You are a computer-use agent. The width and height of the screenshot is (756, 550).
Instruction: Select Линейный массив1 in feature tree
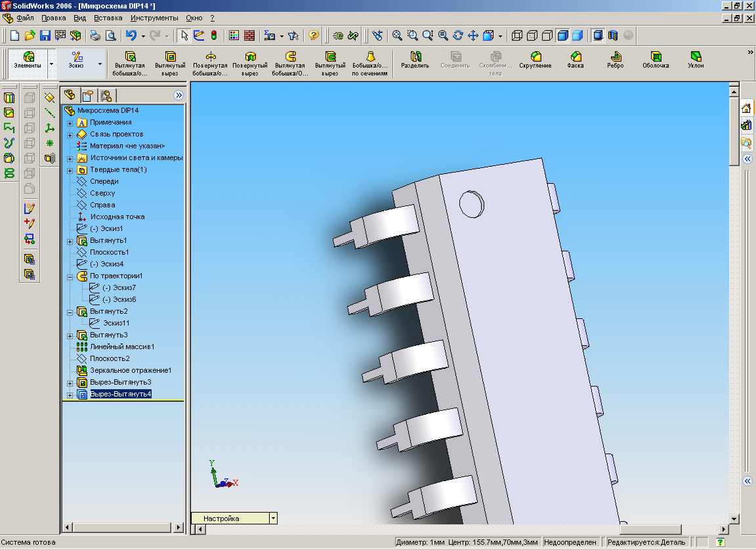[x=122, y=347]
